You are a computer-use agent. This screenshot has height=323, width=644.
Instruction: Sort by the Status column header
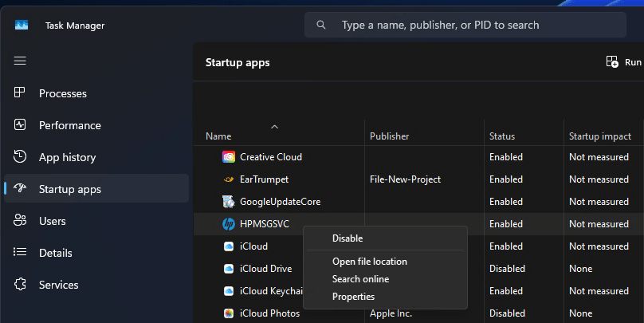pos(502,136)
